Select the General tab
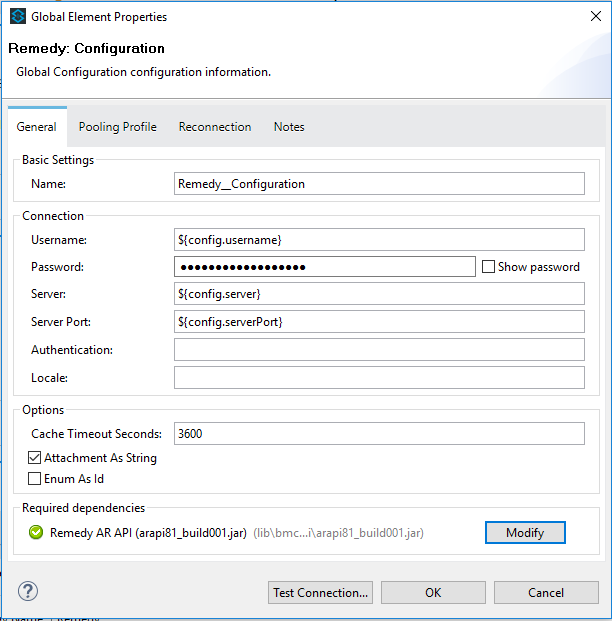The height and width of the screenshot is (621, 612). [x=36, y=127]
